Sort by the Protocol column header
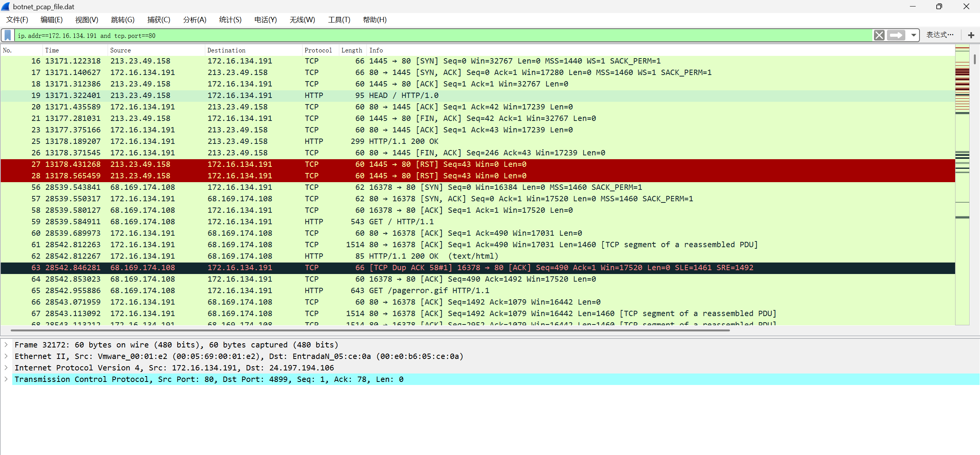 [x=318, y=50]
